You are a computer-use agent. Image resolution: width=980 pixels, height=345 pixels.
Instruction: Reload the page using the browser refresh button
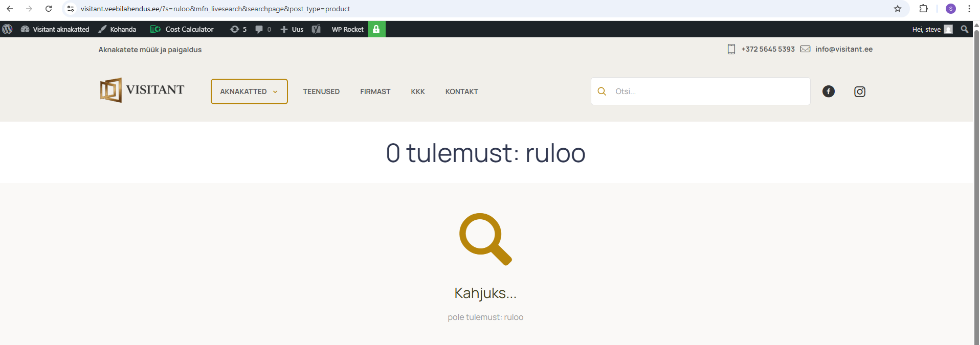click(x=49, y=9)
